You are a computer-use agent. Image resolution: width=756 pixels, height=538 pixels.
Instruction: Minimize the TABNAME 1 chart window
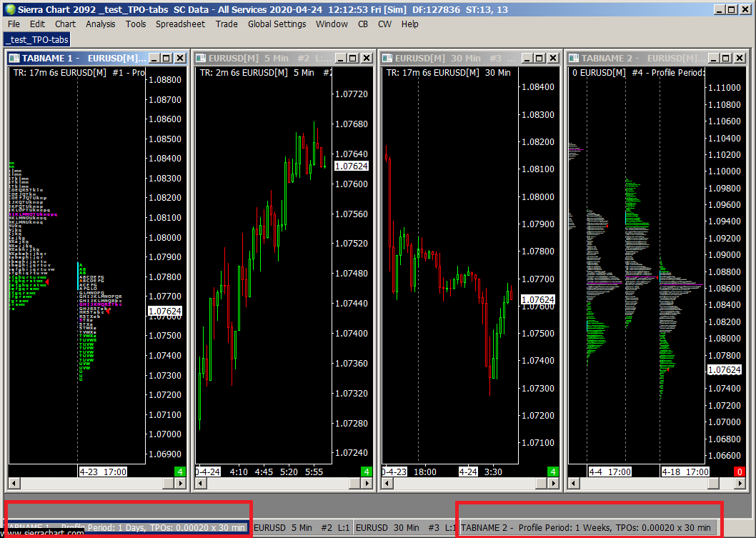(154, 59)
